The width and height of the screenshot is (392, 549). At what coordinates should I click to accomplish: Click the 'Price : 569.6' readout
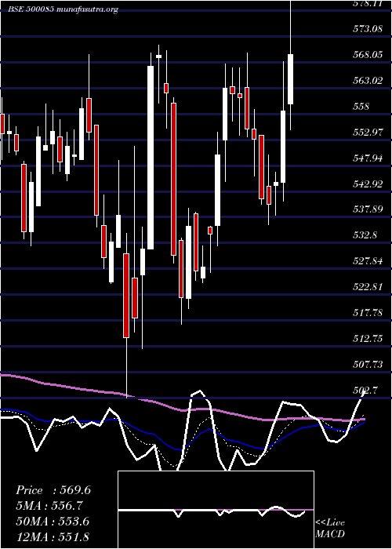pos(53,490)
